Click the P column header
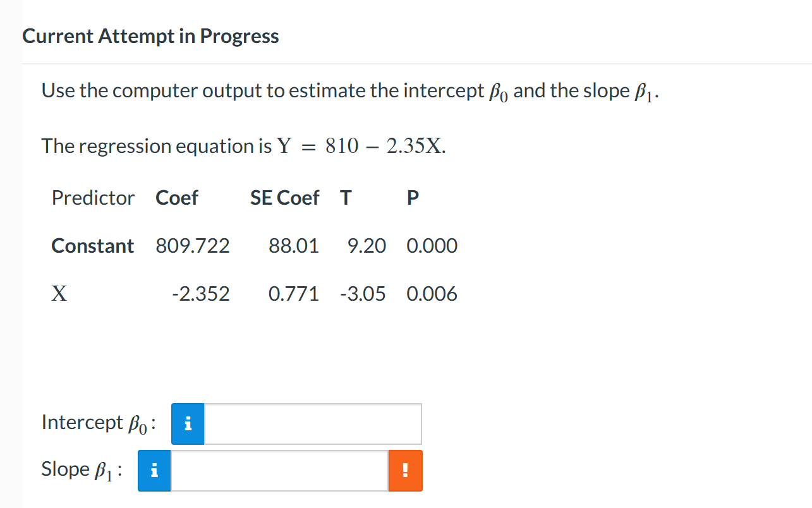The width and height of the screenshot is (812, 508). click(412, 198)
